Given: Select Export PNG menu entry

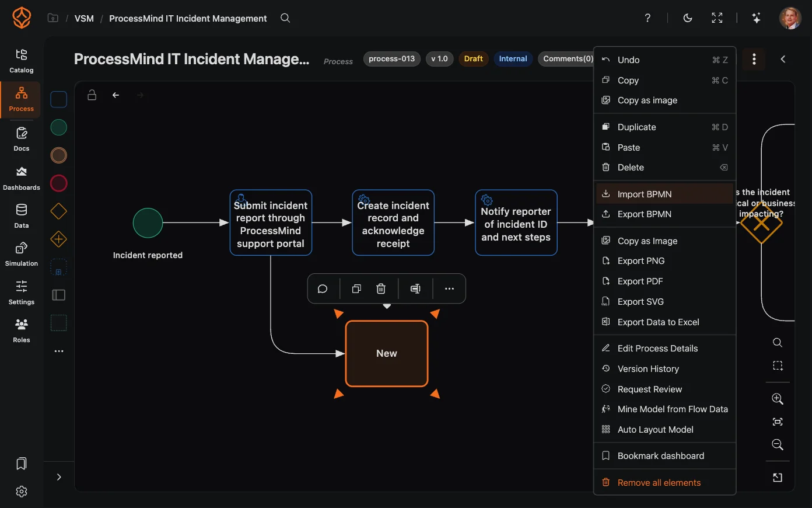Looking at the screenshot, I should pos(664,261).
